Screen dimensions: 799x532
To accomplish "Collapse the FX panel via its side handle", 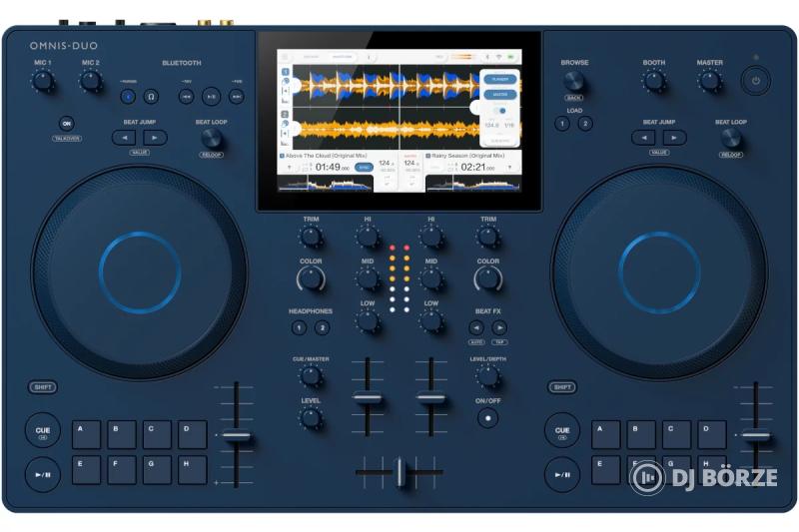I will (x=475, y=108).
